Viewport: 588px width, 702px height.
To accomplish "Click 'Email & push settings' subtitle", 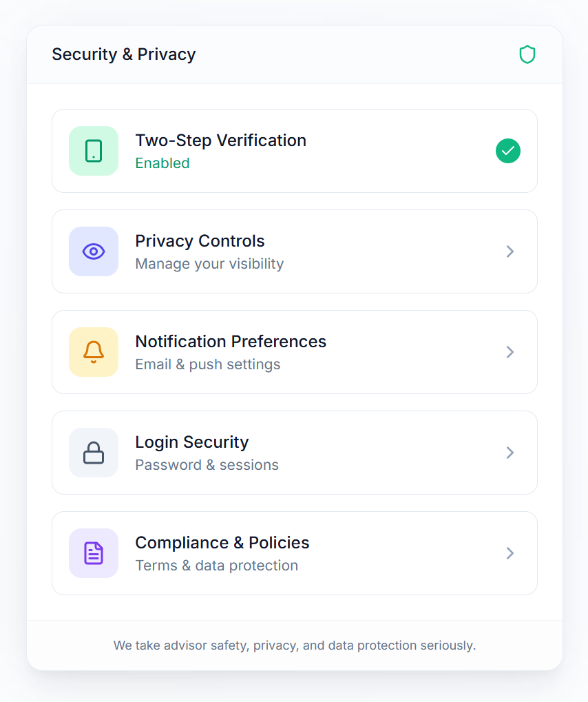I will pos(207,364).
